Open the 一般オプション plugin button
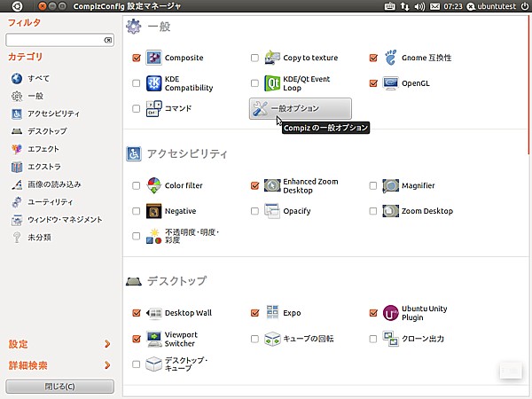Screen dimensions: 532x399 click(x=301, y=108)
